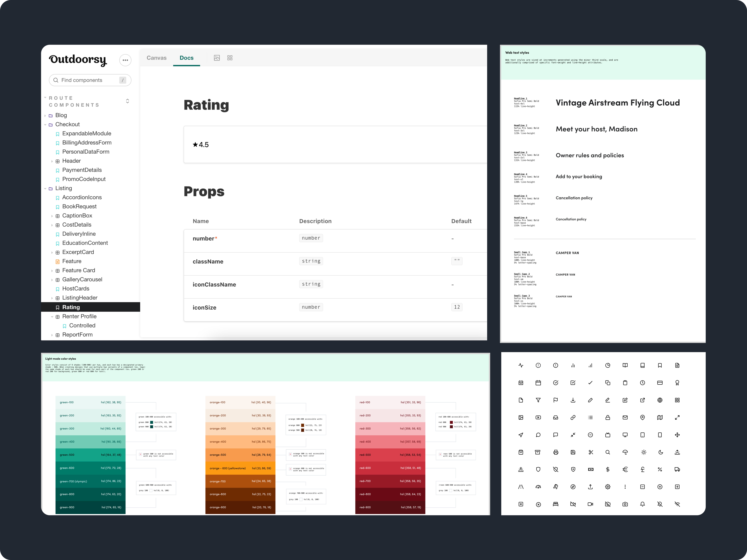Click the grid toolbar icon beside Docs tab
Viewport: 747px width, 560px height.
coord(230,58)
